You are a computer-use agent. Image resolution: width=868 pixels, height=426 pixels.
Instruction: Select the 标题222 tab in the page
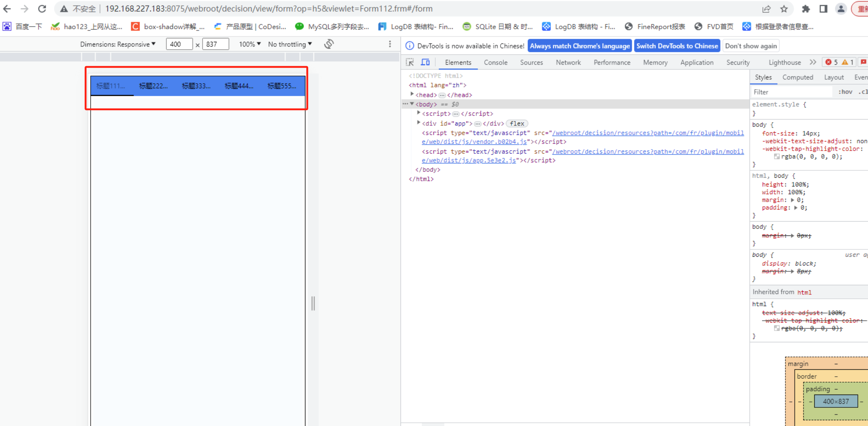coord(154,86)
